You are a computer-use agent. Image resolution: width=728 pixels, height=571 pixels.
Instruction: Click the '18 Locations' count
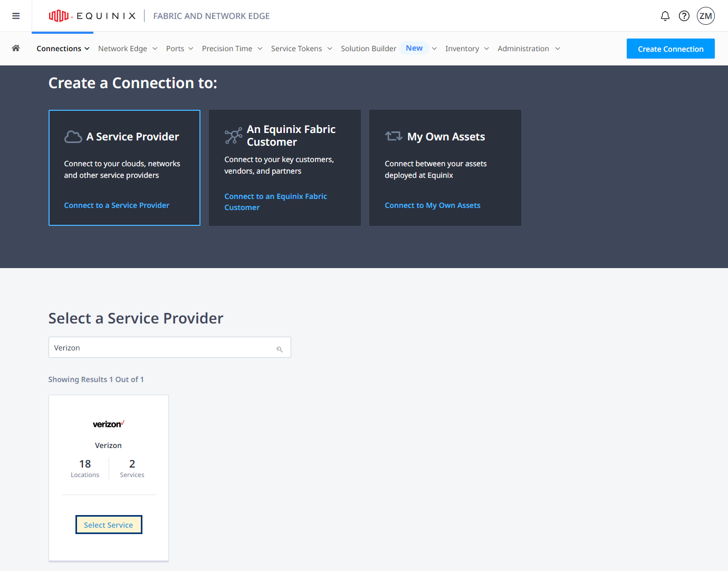(85, 468)
